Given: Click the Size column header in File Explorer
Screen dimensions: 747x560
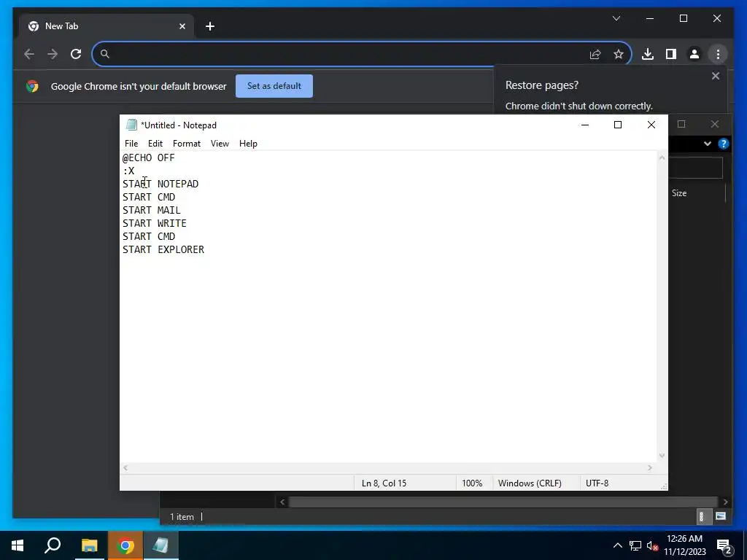Looking at the screenshot, I should 679,192.
